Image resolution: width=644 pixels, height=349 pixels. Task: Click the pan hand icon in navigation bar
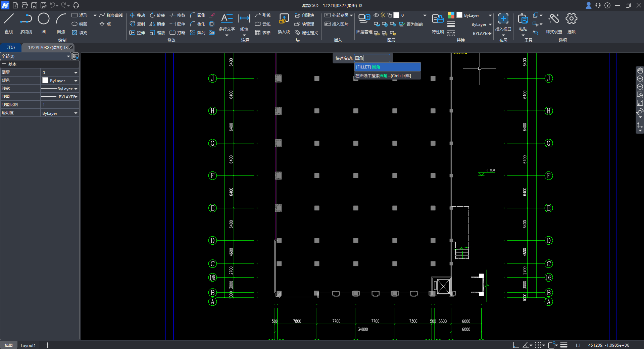[x=640, y=70]
